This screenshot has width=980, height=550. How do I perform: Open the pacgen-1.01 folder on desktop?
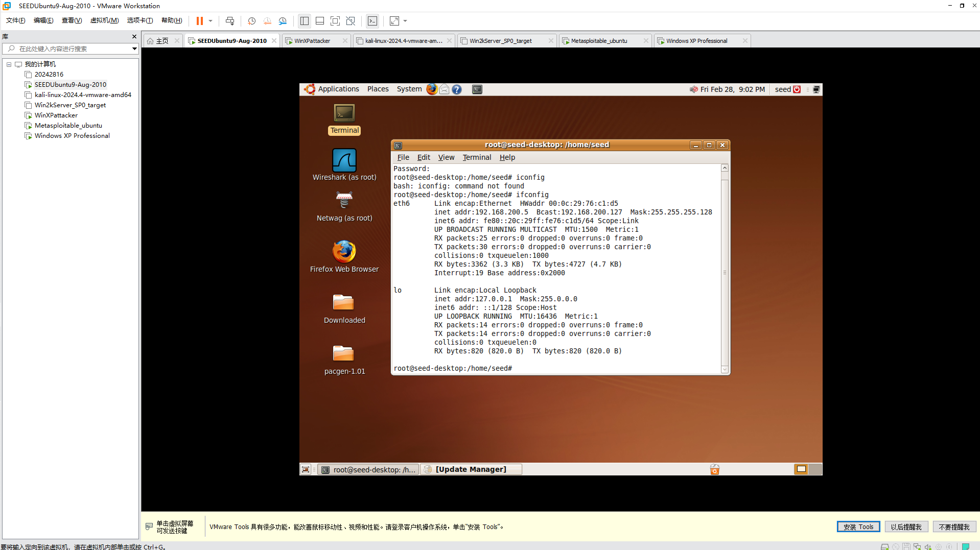pyautogui.click(x=344, y=360)
